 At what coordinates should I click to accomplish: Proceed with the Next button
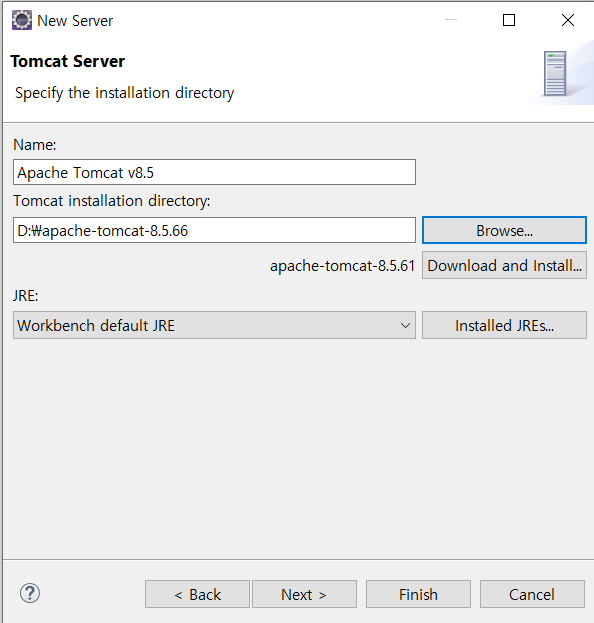[x=304, y=594]
